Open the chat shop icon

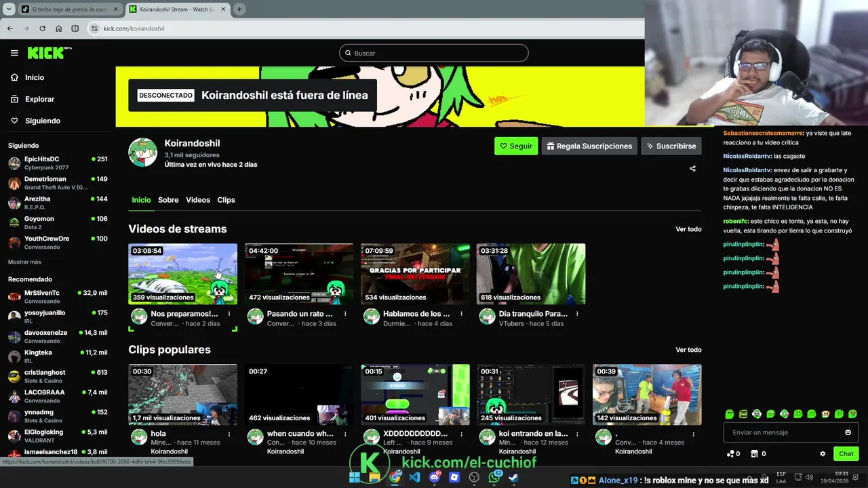click(755, 454)
